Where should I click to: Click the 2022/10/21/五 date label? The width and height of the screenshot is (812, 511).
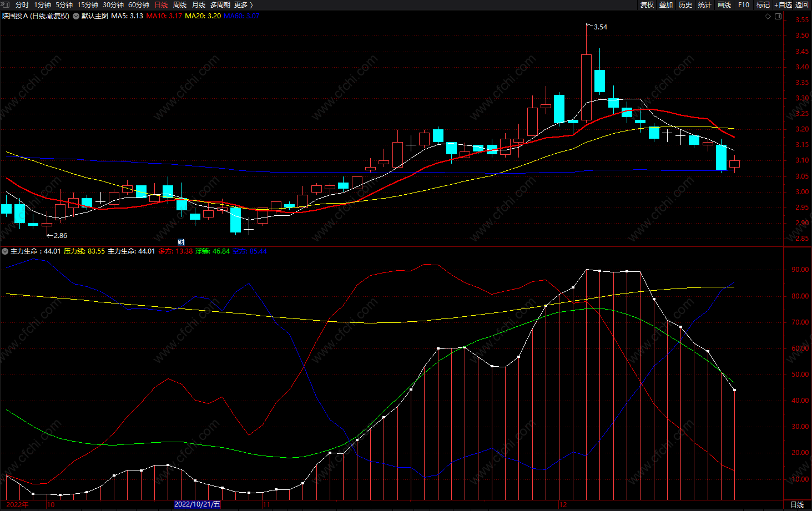coord(197,504)
